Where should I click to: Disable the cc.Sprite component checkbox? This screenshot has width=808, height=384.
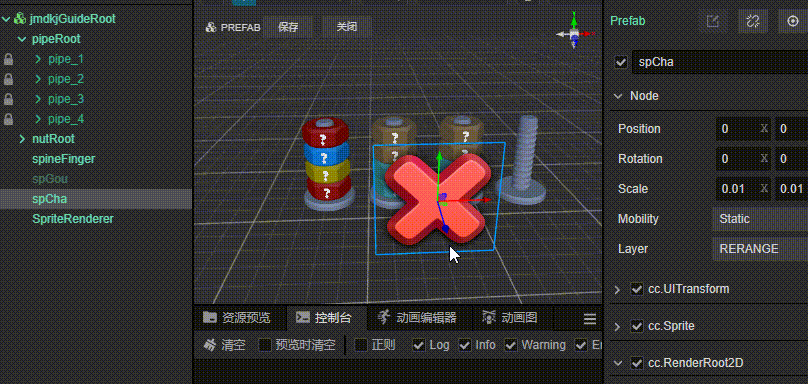637,326
